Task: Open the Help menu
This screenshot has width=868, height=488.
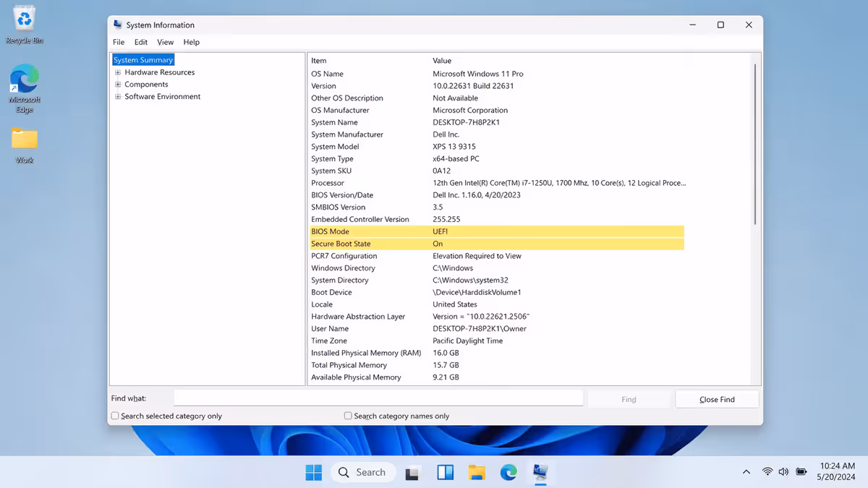Action: [x=192, y=42]
